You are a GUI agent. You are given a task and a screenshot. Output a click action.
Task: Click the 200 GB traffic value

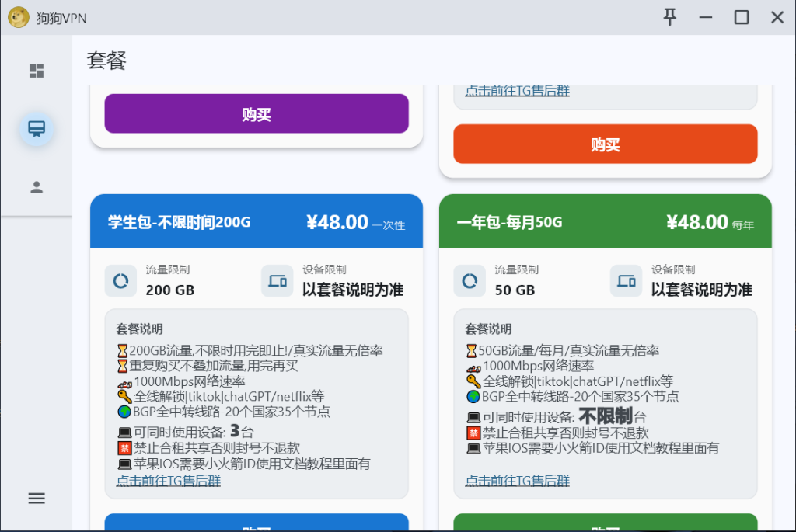coord(170,290)
